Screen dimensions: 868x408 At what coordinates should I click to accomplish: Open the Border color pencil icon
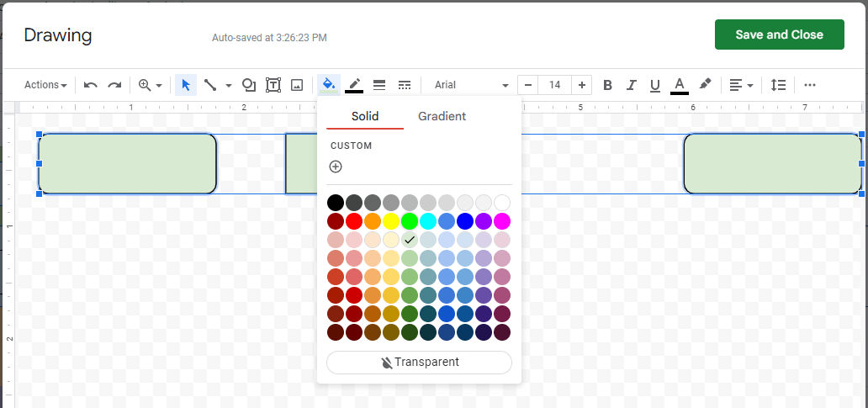pos(354,85)
